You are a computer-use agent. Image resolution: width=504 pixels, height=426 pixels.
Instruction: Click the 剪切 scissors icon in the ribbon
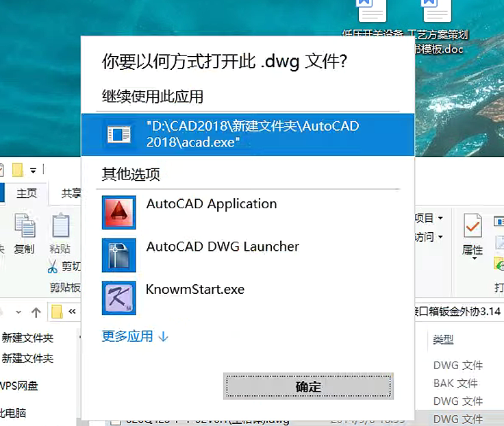[53, 266]
